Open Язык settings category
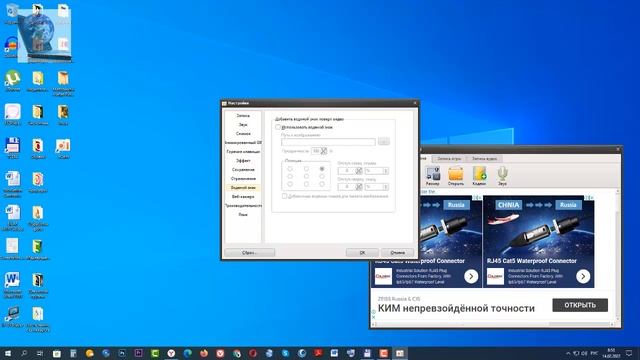This screenshot has height=360, width=640. pyautogui.click(x=243, y=214)
